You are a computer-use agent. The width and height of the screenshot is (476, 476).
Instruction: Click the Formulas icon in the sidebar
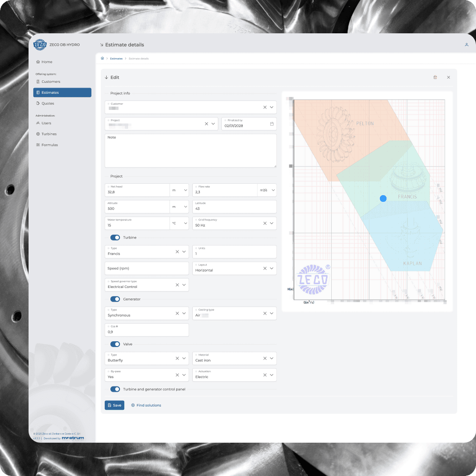(x=38, y=145)
